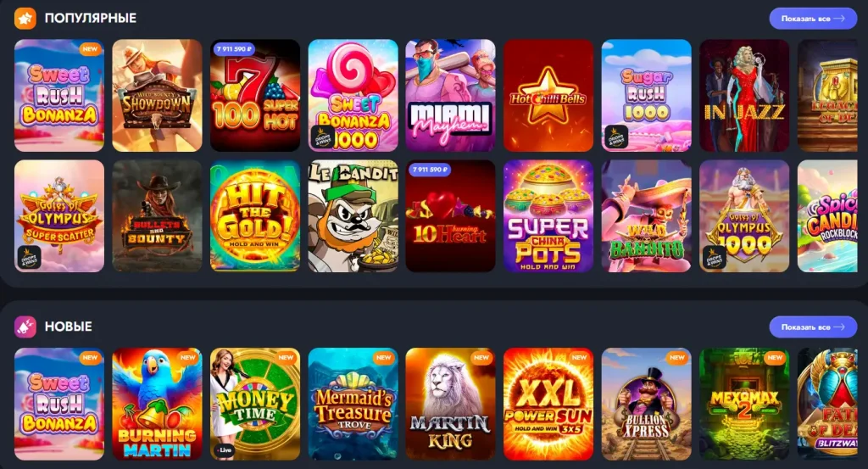The image size is (868, 469).
Task: Click Drops & Wins badge on Sugar Rush 1000
Action: pyautogui.click(x=616, y=137)
